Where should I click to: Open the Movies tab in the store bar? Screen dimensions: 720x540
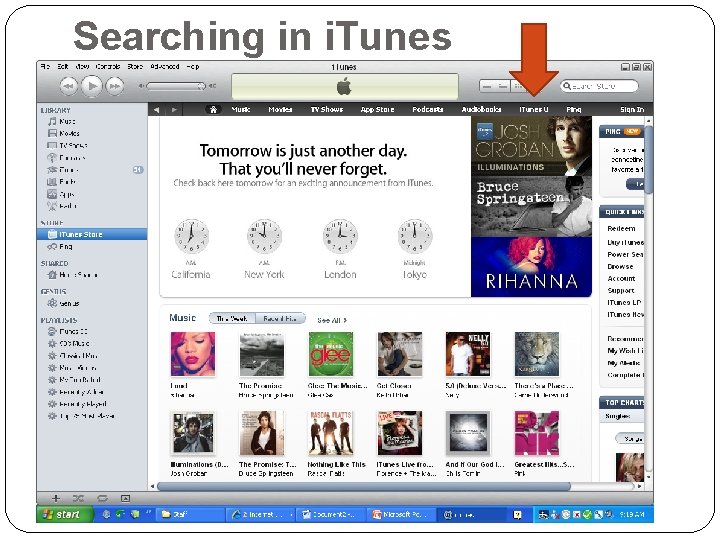[x=280, y=109]
